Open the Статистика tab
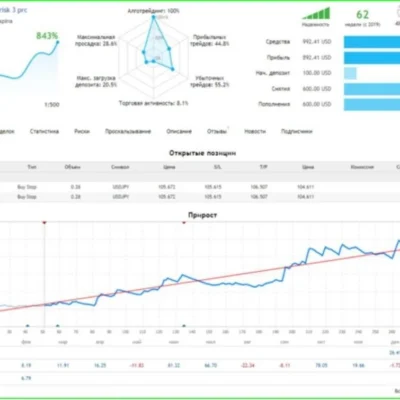Viewport: 400px width, 400px height. pyautogui.click(x=44, y=131)
